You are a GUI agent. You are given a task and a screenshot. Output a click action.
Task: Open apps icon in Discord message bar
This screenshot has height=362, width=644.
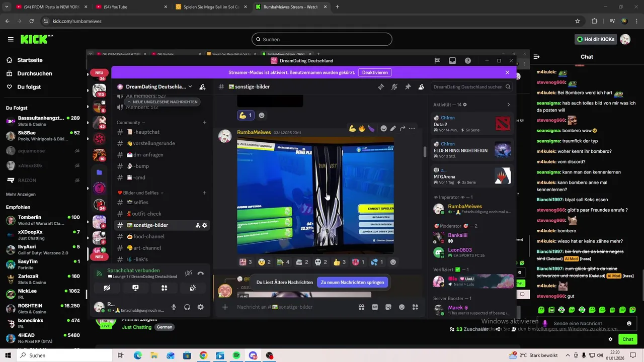[415, 307]
